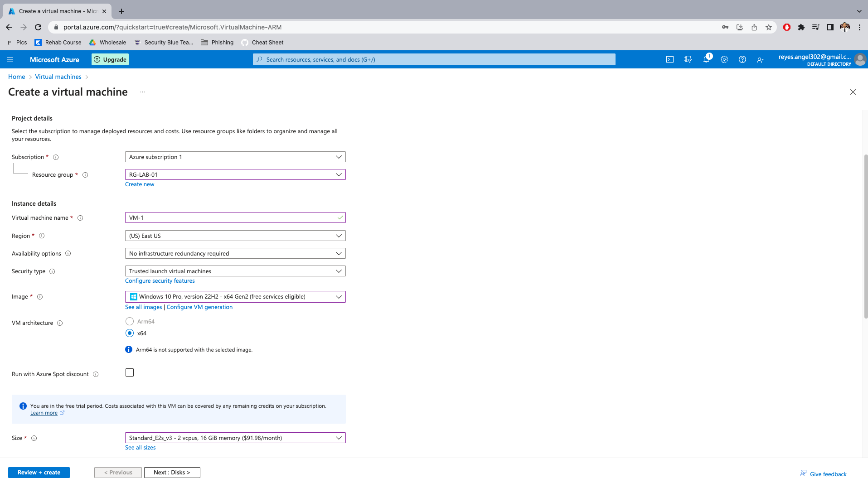The width and height of the screenshot is (868, 488).
Task: Open portal settings via the gear icon
Action: pyautogui.click(x=724, y=59)
